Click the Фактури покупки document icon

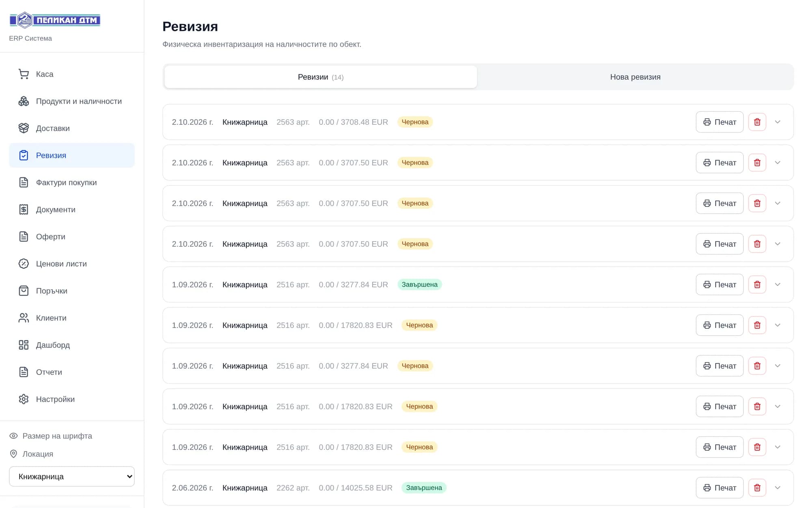[24, 182]
